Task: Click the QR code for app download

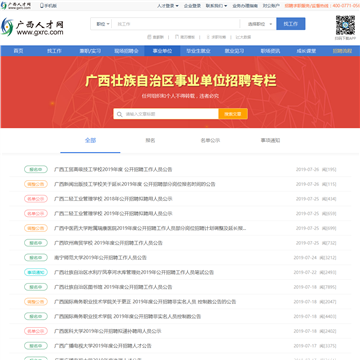Action: tap(345, 25)
